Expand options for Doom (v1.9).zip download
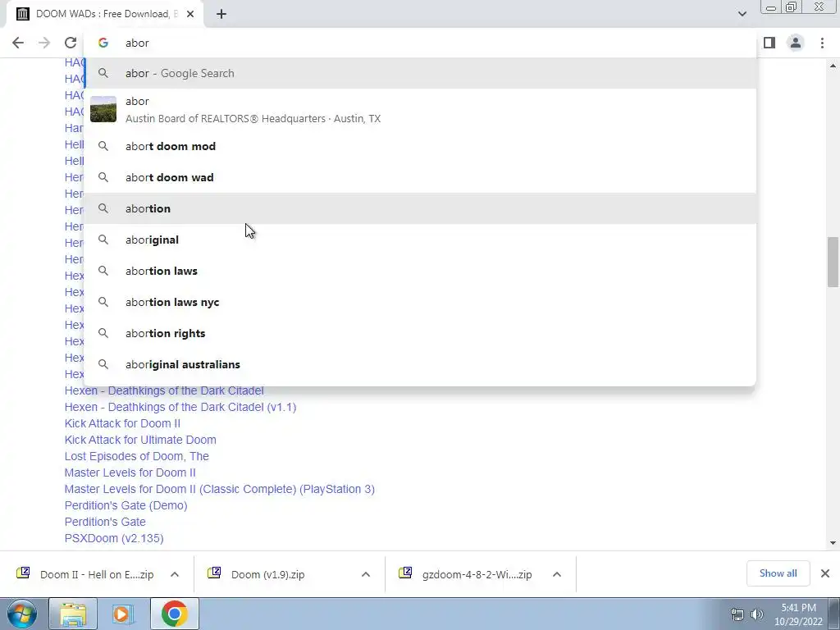 (x=366, y=574)
